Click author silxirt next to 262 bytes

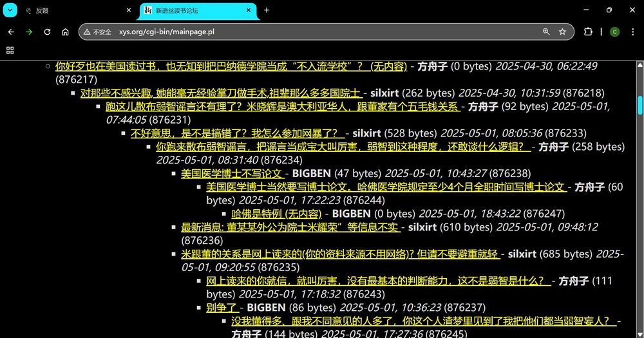pyautogui.click(x=384, y=93)
